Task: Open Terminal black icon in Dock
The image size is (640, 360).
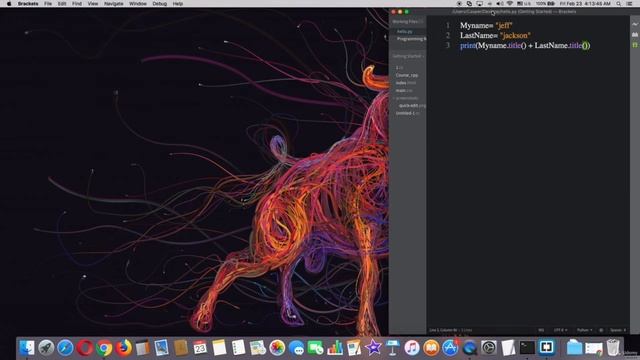Action: (x=527, y=348)
